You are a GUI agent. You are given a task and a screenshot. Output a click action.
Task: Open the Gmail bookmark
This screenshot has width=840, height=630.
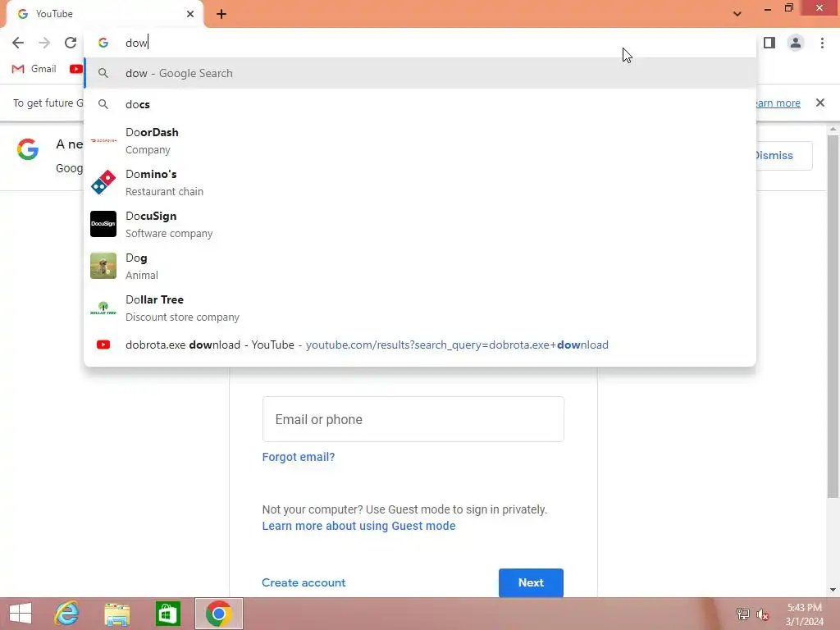34,69
